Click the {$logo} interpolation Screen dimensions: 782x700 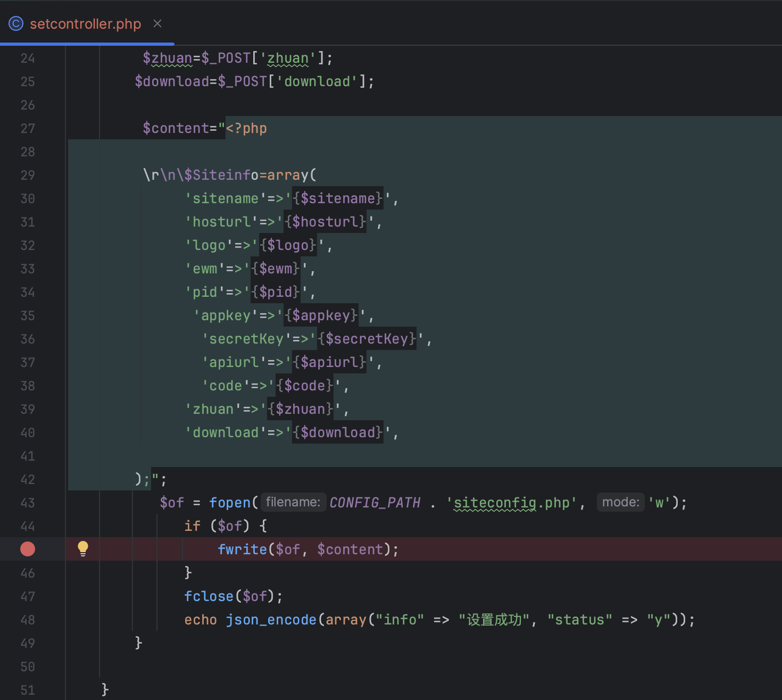coord(288,245)
